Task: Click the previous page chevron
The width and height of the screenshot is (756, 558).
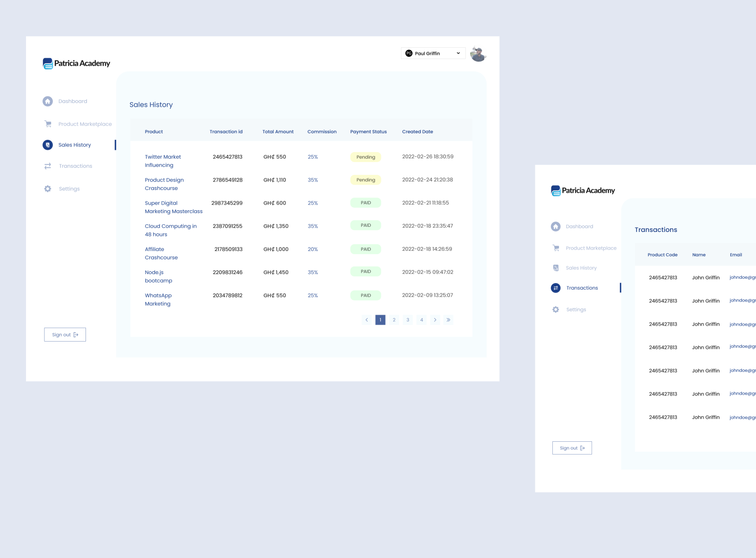Action: click(x=367, y=320)
